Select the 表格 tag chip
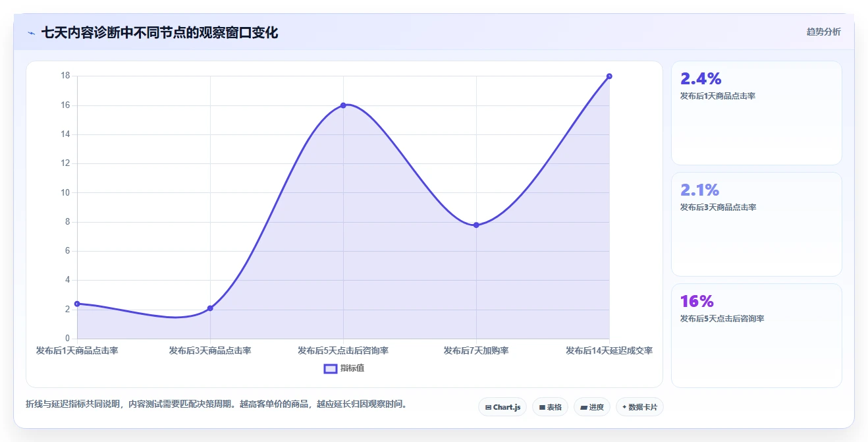Image resolution: width=868 pixels, height=442 pixels. point(550,407)
